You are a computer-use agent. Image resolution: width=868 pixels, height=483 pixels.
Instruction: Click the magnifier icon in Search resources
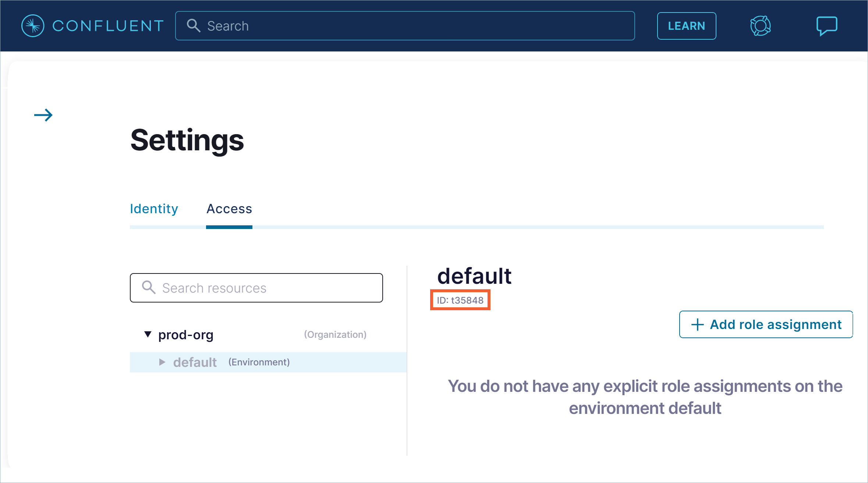click(148, 288)
